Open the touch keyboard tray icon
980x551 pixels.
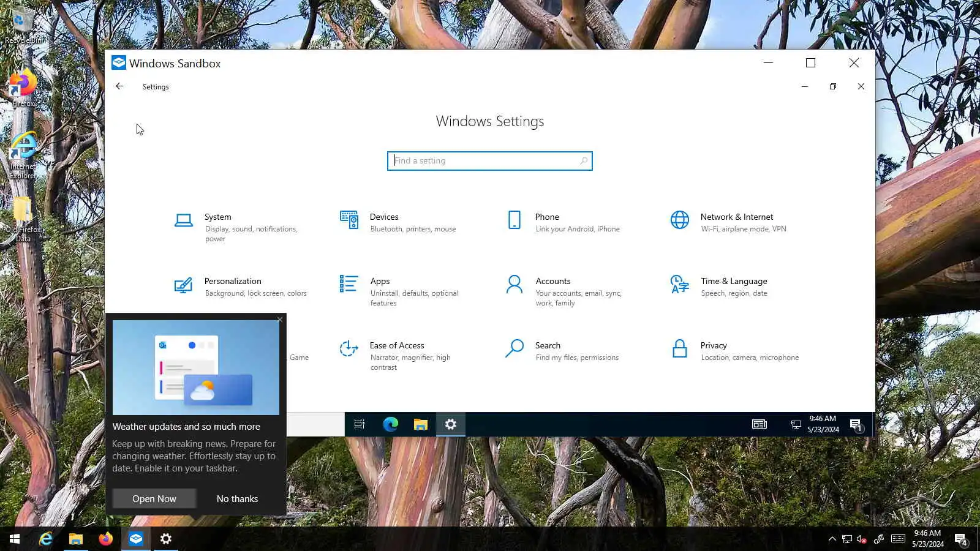coord(898,539)
